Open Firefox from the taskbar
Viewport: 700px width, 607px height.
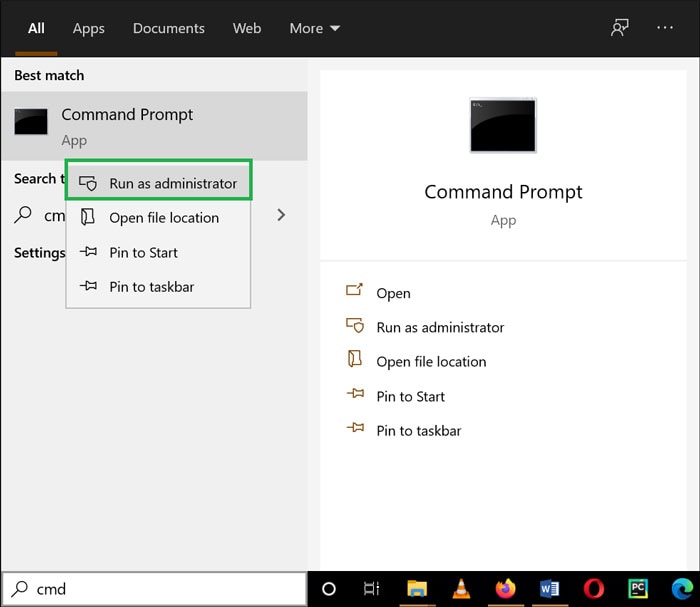pyautogui.click(x=505, y=589)
